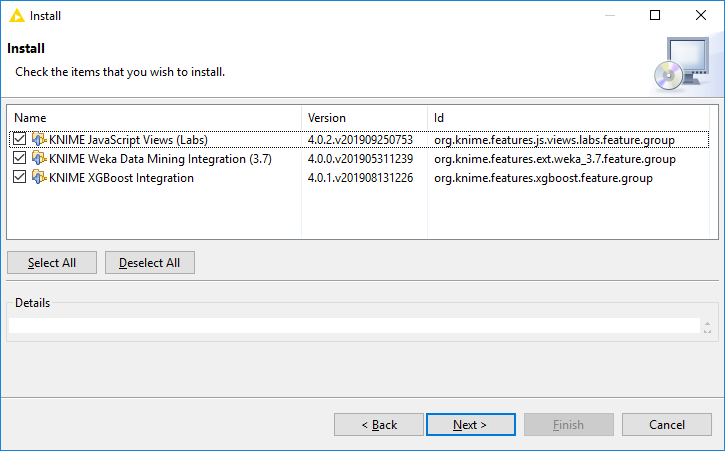This screenshot has width=725, height=451.
Task: Click the KNIME JavaScript Views feature icon
Action: tap(39, 139)
